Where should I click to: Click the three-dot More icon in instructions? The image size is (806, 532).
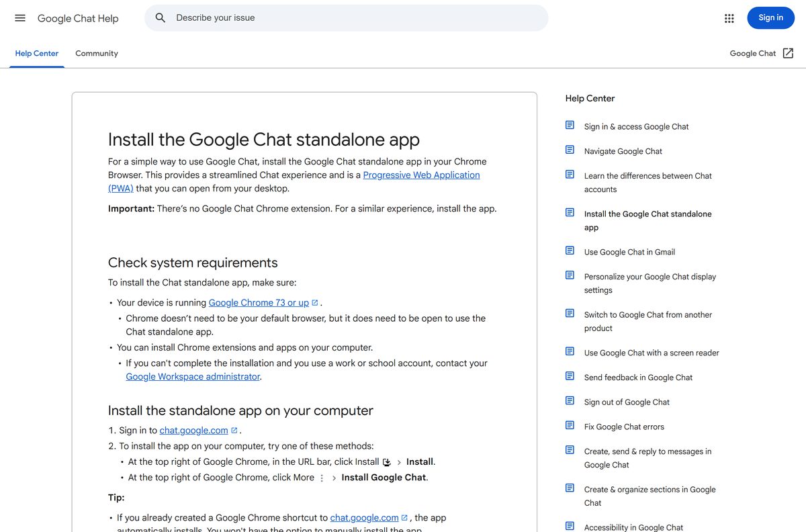click(322, 478)
